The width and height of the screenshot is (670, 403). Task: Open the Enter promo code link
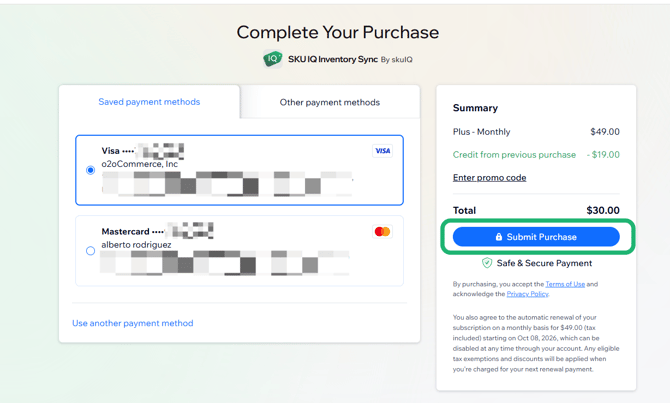coord(489,177)
